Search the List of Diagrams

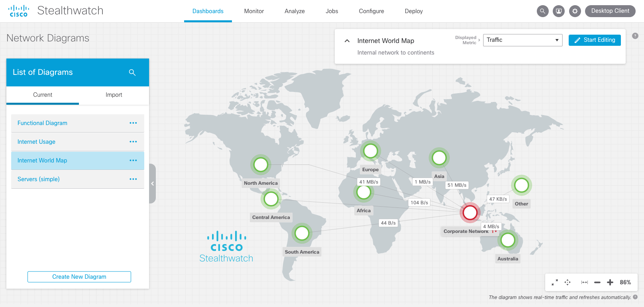pos(132,72)
